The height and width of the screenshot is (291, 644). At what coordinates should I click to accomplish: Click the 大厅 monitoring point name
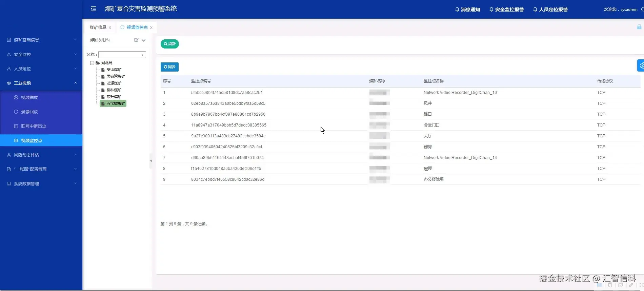(x=428, y=136)
